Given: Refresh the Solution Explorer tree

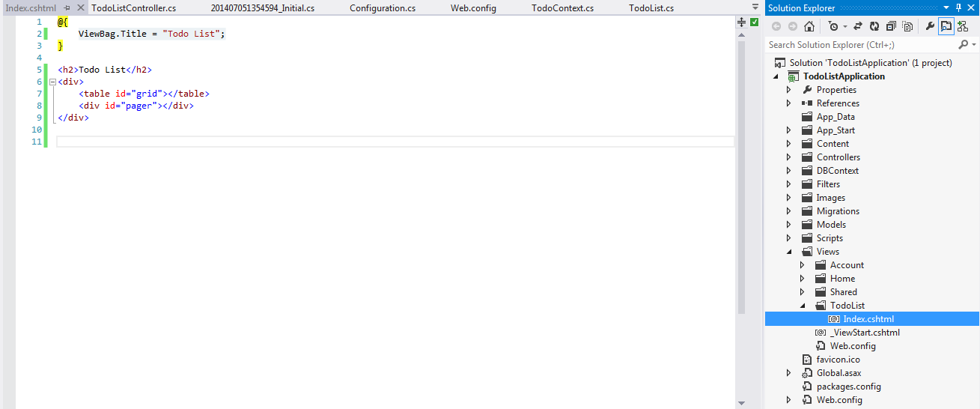Looking at the screenshot, I should click(874, 26).
